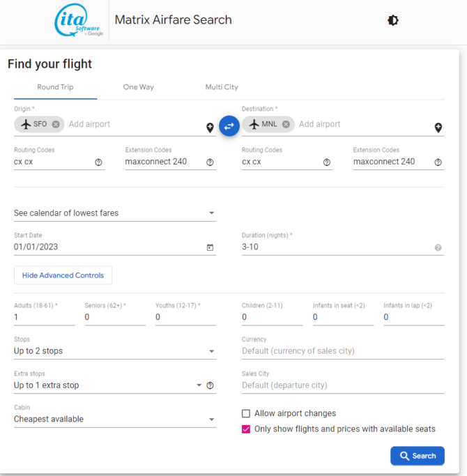This screenshot has height=476, width=467.
Task: Open nearby airports picker for Origin
Action: click(210, 128)
